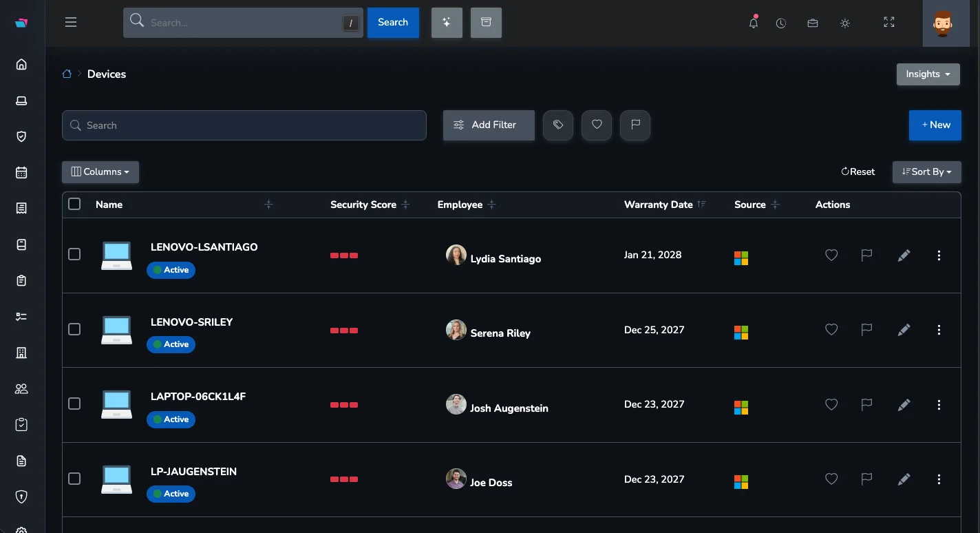Screen dimensions: 980x533
Task: Filter by tags icon button
Action: 558,125
